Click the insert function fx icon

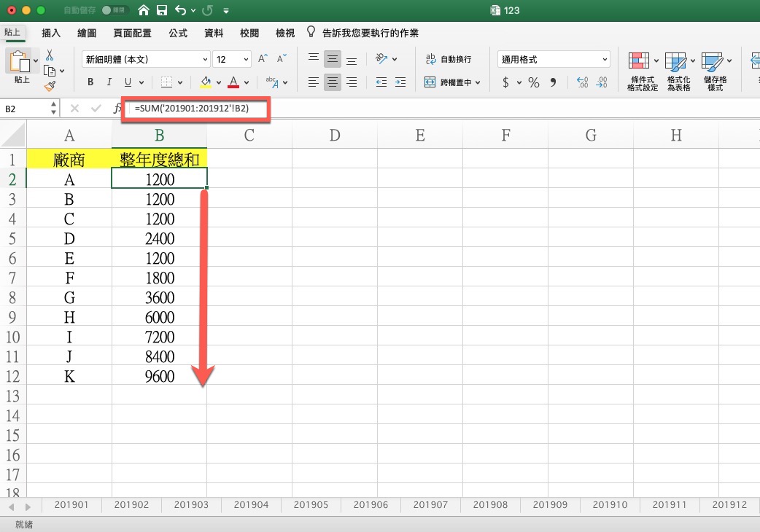117,109
